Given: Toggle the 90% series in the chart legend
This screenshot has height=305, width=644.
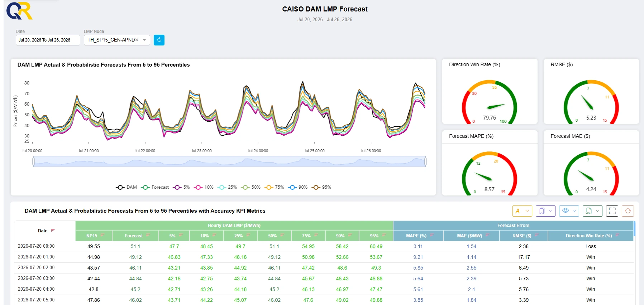Looking at the screenshot, I should (298, 187).
